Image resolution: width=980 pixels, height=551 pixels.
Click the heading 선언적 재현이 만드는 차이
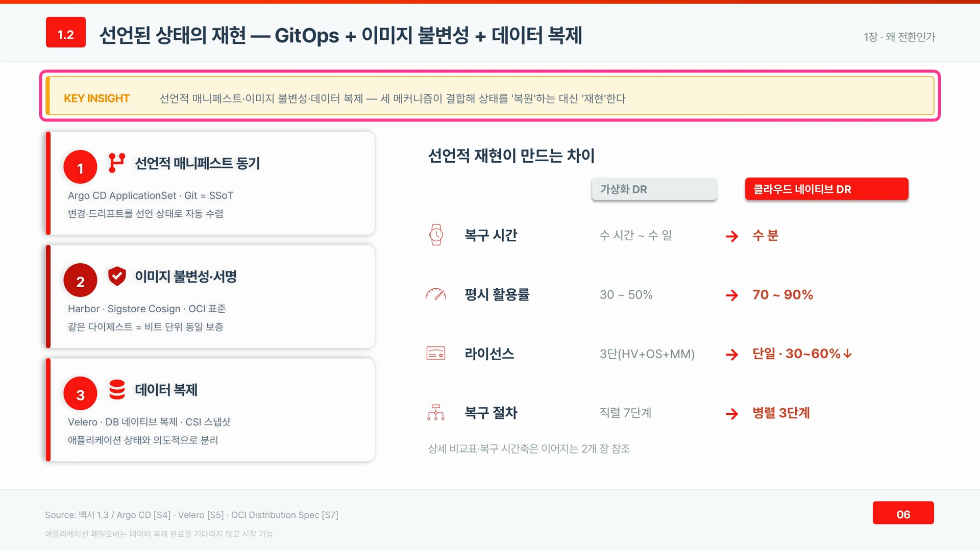click(x=511, y=156)
